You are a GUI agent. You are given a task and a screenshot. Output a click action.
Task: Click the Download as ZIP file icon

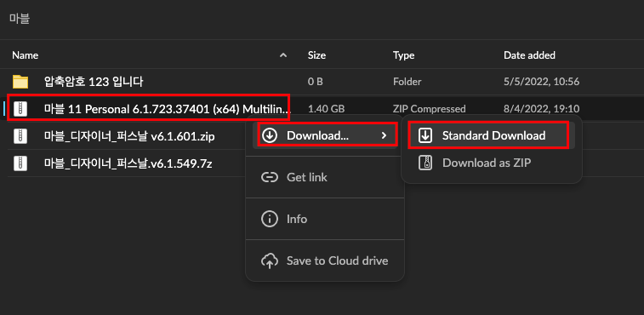pyautogui.click(x=425, y=163)
